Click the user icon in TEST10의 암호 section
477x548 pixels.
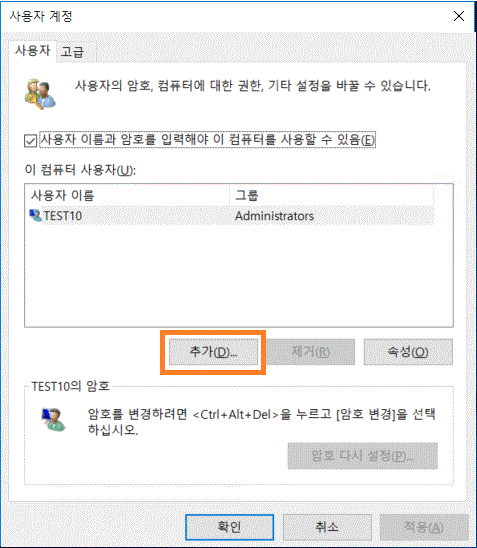(53, 420)
